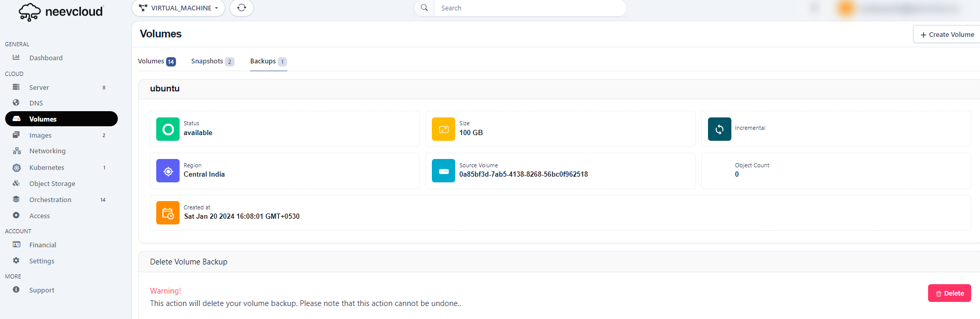Click the orange Created at calendar icon

pos(168,213)
